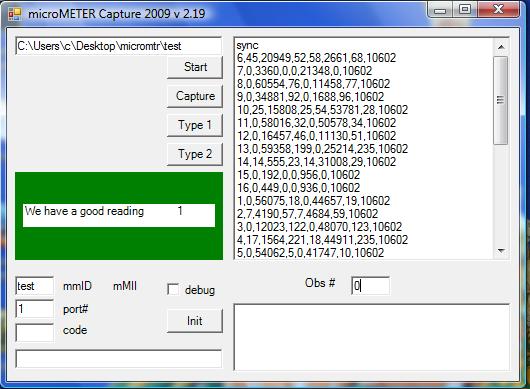Click row '14,14,555,23,14,31008,29,10602'
530x389 pixels.
click(x=316, y=162)
